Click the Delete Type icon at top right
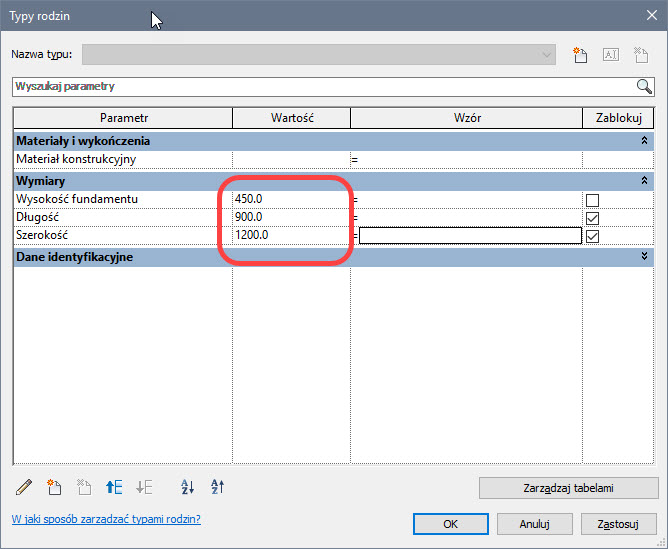The height and width of the screenshot is (549, 668). pos(640,55)
